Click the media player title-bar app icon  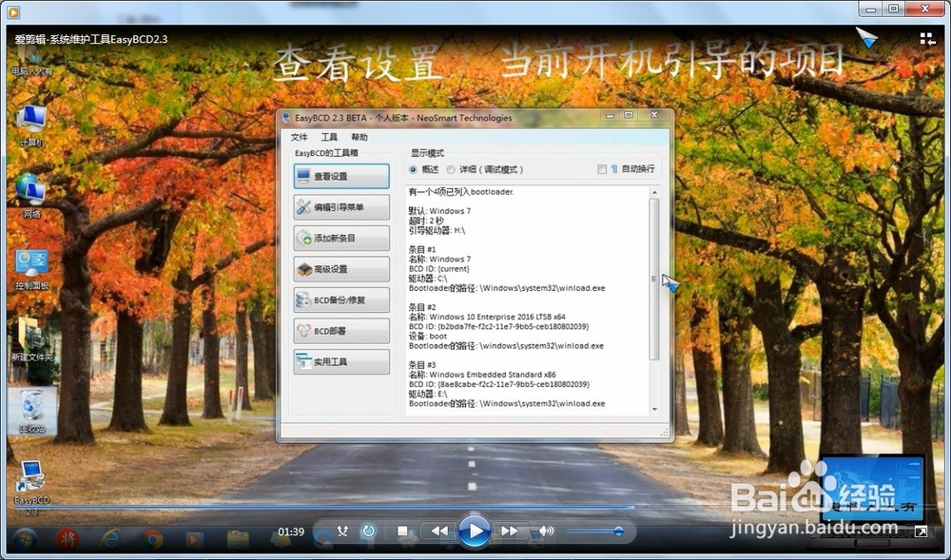(x=12, y=10)
